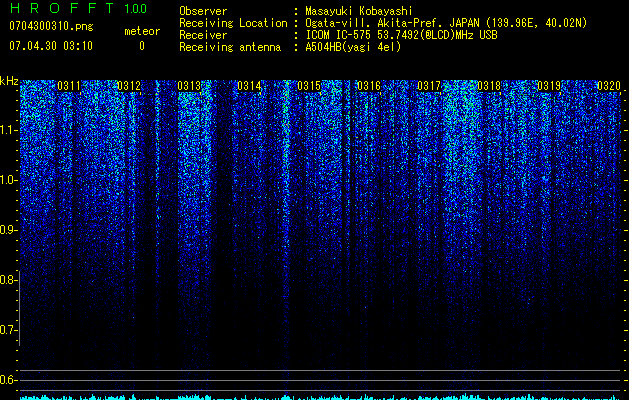Click antenna value A504HB(yagi 4el)

(353, 47)
